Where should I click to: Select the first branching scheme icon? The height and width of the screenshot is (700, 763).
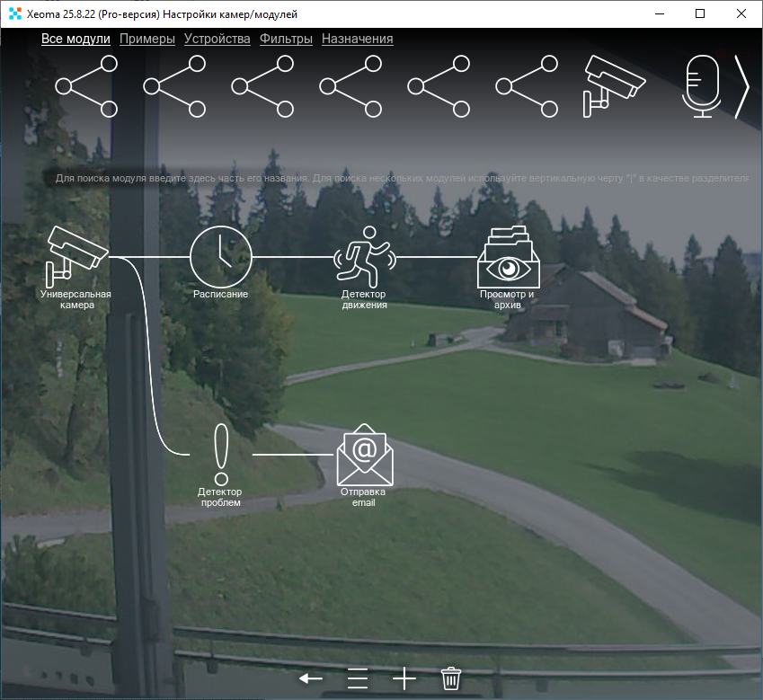[87, 86]
